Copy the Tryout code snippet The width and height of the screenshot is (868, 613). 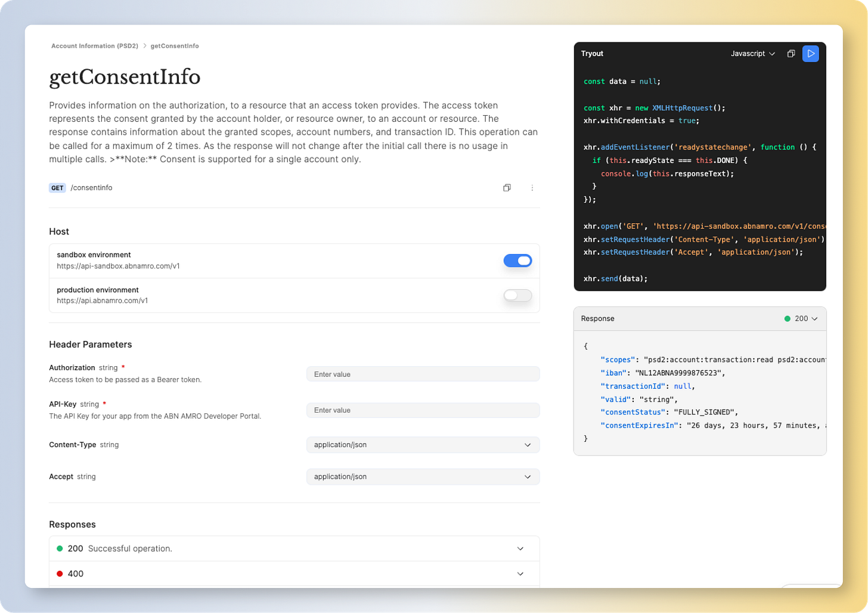coord(791,54)
